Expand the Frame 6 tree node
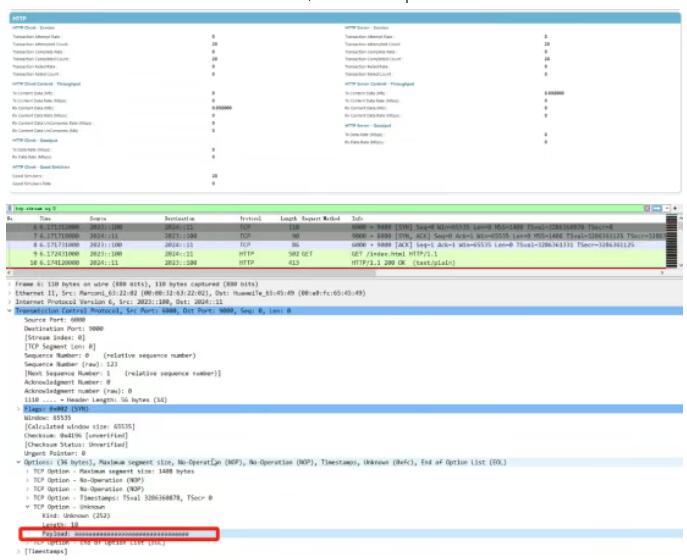Viewport: 687px width, 560px height. coord(11,284)
